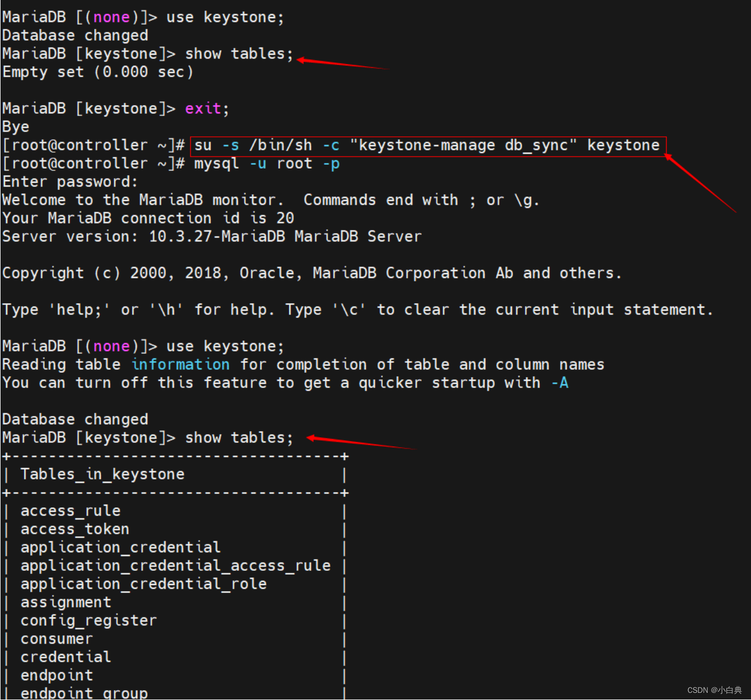Image resolution: width=751 pixels, height=700 pixels.
Task: Click the second 'Database changed' line
Action: tap(75, 419)
